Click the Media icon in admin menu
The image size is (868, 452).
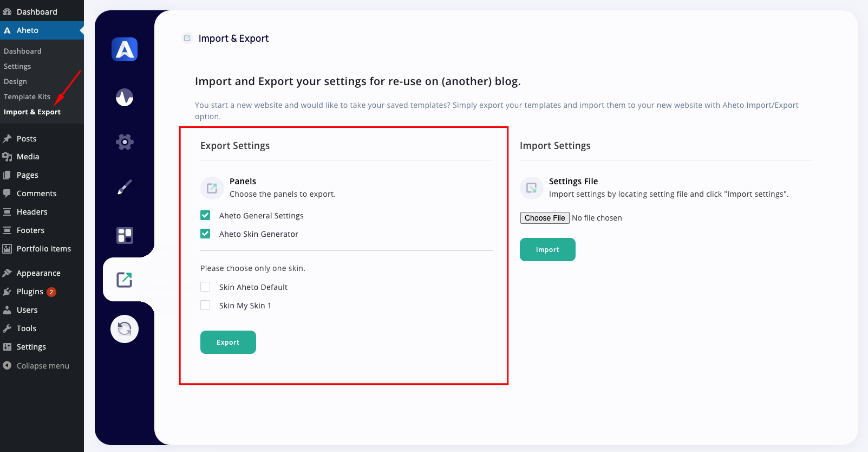[x=7, y=157]
